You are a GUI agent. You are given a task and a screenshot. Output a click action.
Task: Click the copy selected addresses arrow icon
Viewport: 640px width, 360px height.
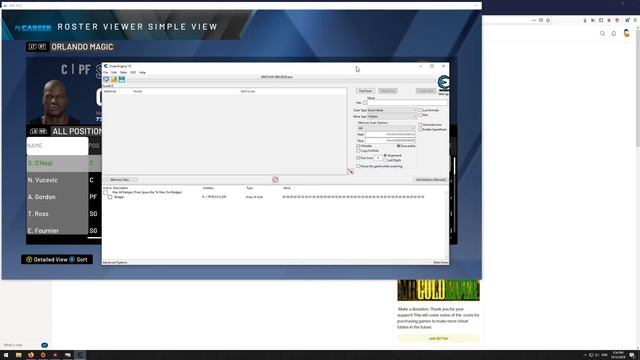[350, 172]
